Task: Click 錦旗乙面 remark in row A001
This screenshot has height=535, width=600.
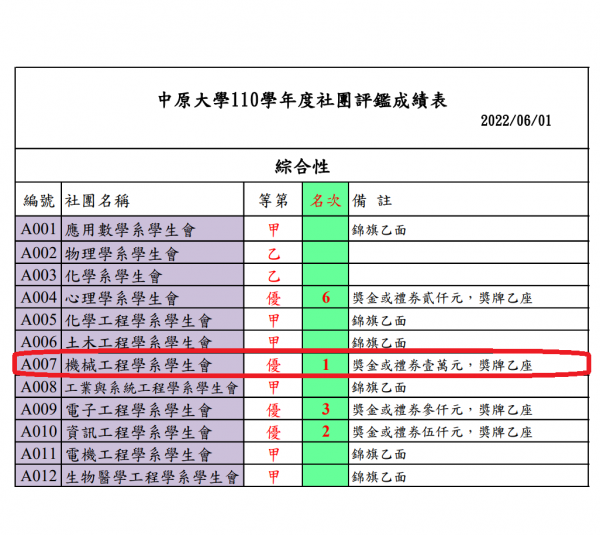Action: (379, 230)
